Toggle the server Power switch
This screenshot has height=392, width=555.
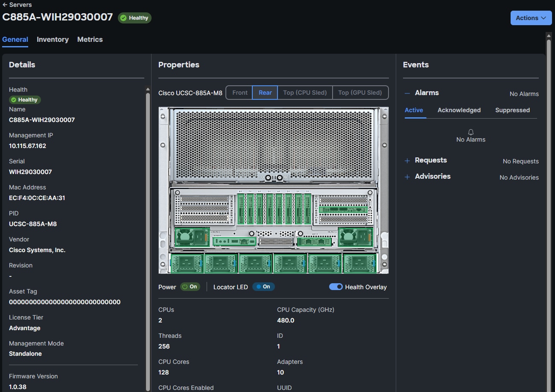pos(190,287)
